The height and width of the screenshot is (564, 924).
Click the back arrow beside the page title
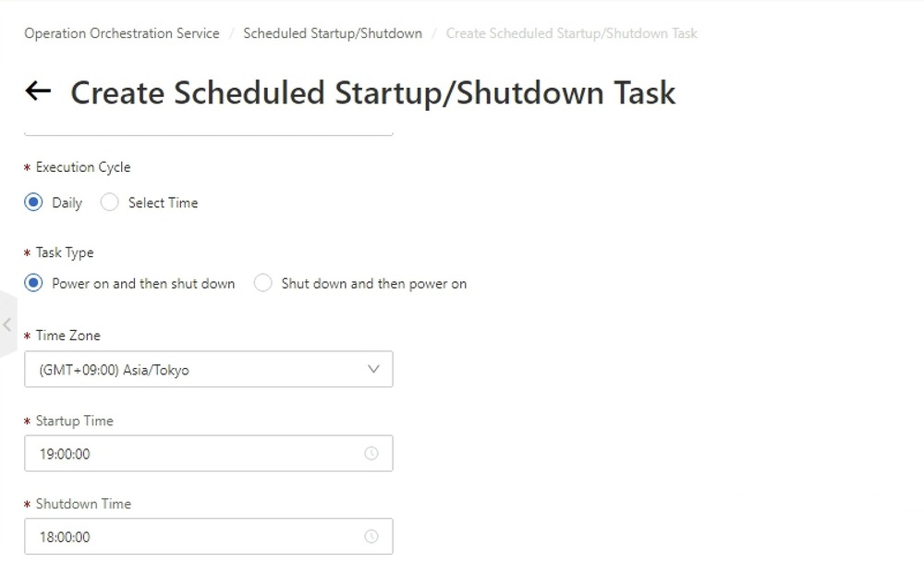(x=37, y=92)
